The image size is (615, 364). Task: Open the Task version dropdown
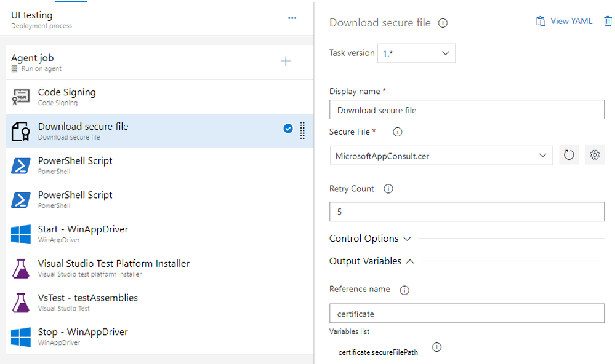pos(417,53)
